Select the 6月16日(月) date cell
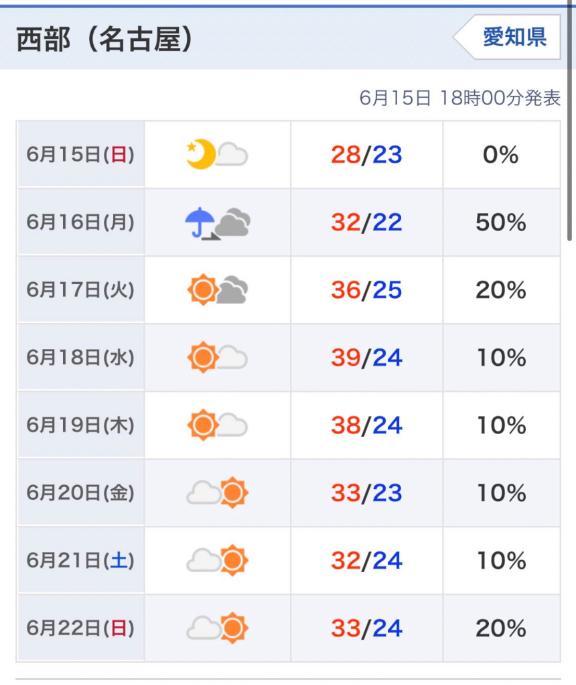 (x=81, y=222)
